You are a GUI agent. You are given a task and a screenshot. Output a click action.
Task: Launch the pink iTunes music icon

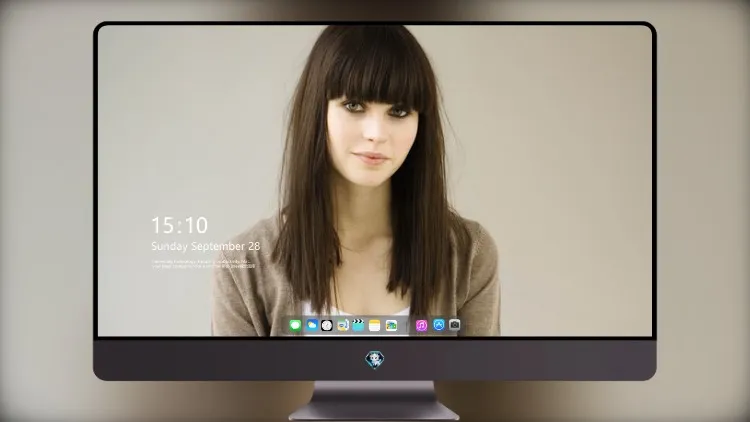[x=421, y=325]
